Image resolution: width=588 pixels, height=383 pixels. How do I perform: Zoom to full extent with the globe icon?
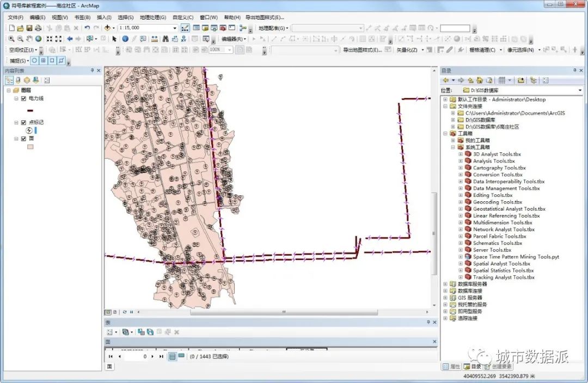[38, 39]
